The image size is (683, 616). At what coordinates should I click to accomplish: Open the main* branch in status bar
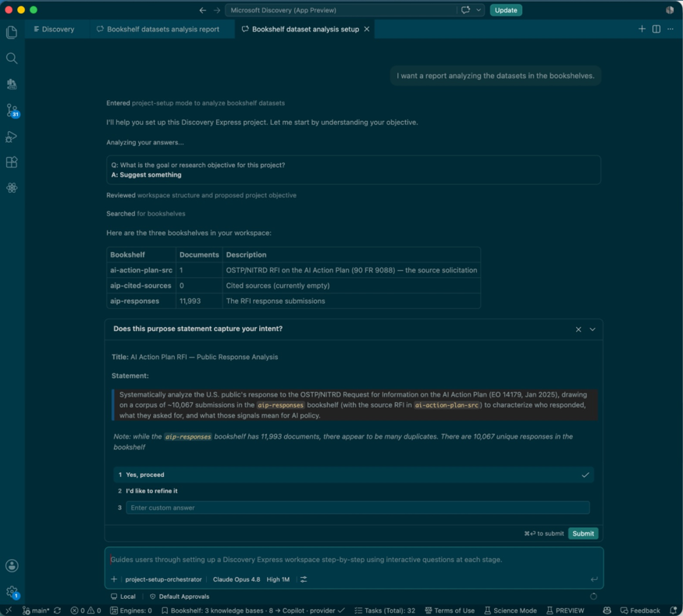[x=36, y=611]
